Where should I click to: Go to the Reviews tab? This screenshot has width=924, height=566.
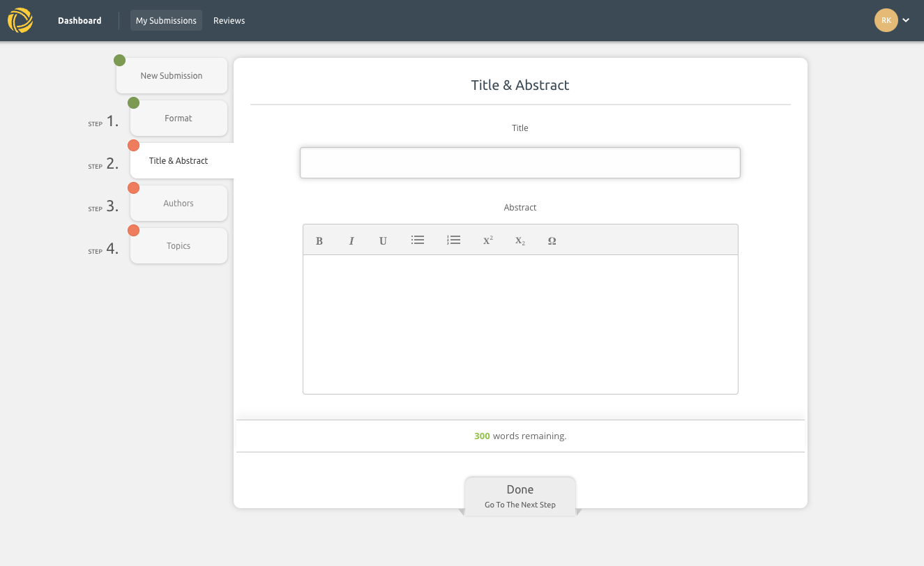(229, 21)
